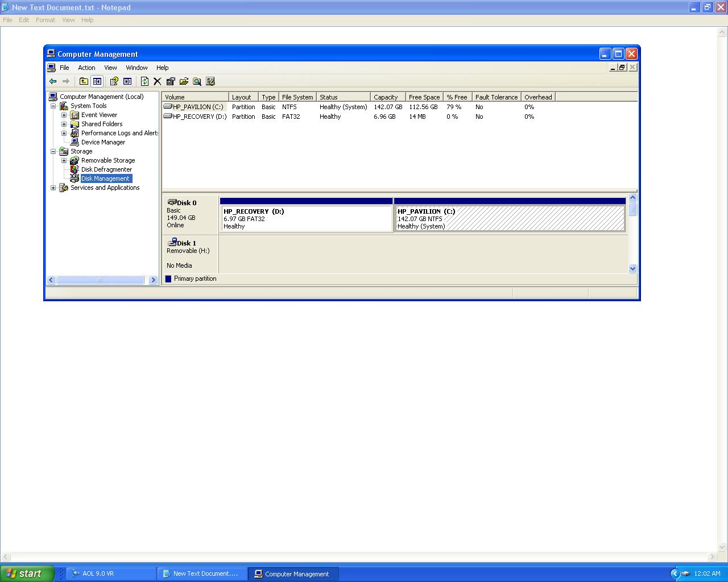
Task: Sort by the Volume column header
Action: click(195, 97)
